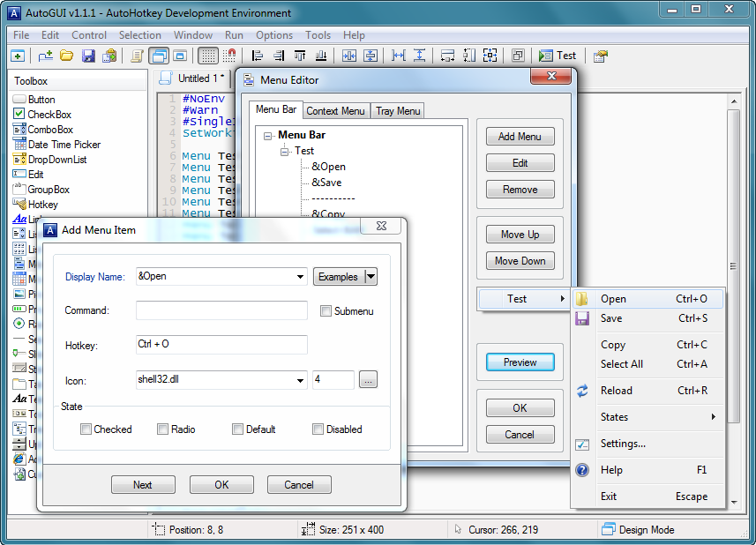
Task: Click the Preview button
Action: click(520, 362)
